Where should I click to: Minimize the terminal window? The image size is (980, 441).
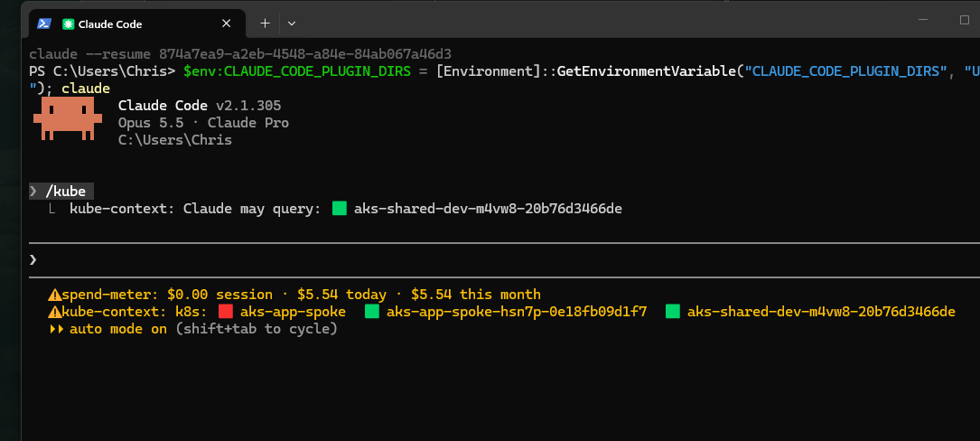tap(922, 20)
